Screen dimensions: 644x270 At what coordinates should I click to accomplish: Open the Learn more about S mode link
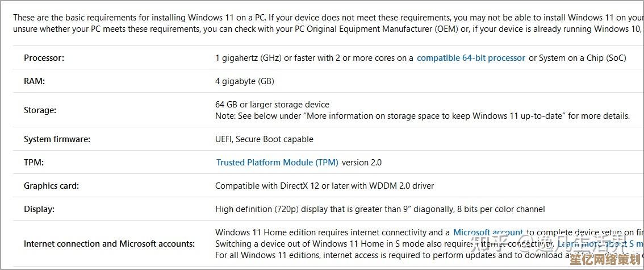591,244
